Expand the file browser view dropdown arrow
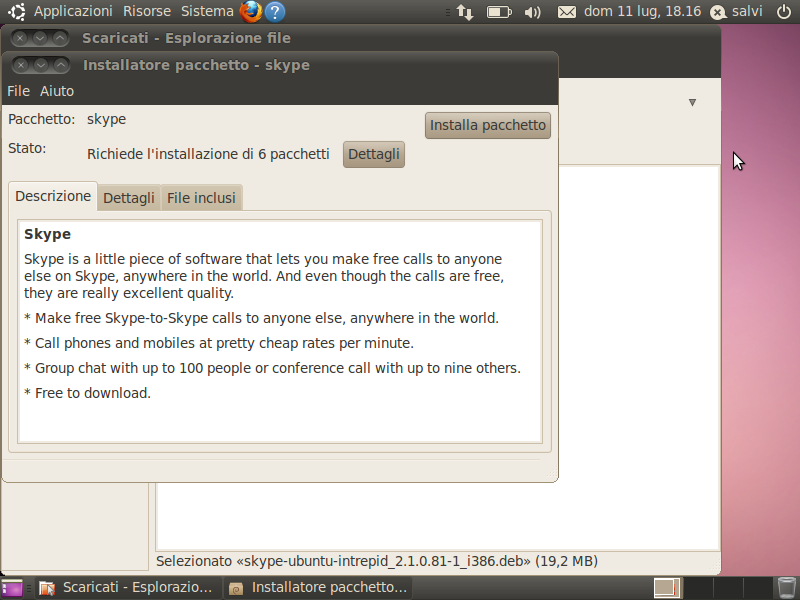The height and width of the screenshot is (600, 800). [692, 103]
